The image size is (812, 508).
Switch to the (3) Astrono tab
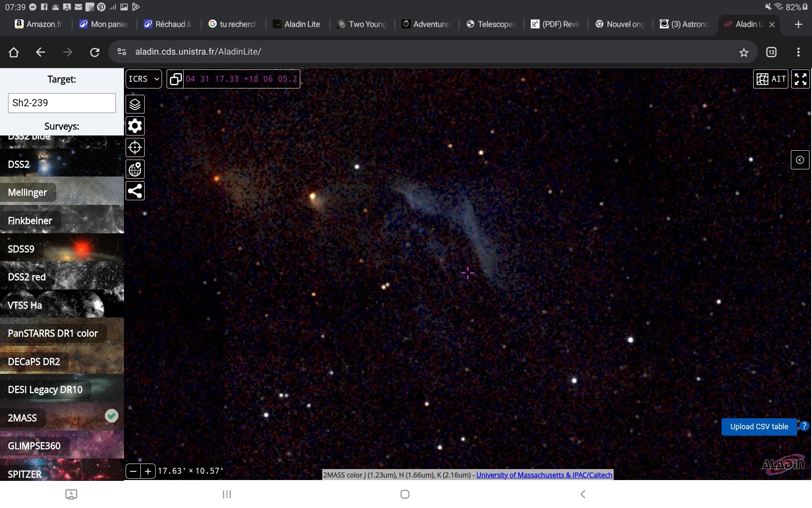685,24
